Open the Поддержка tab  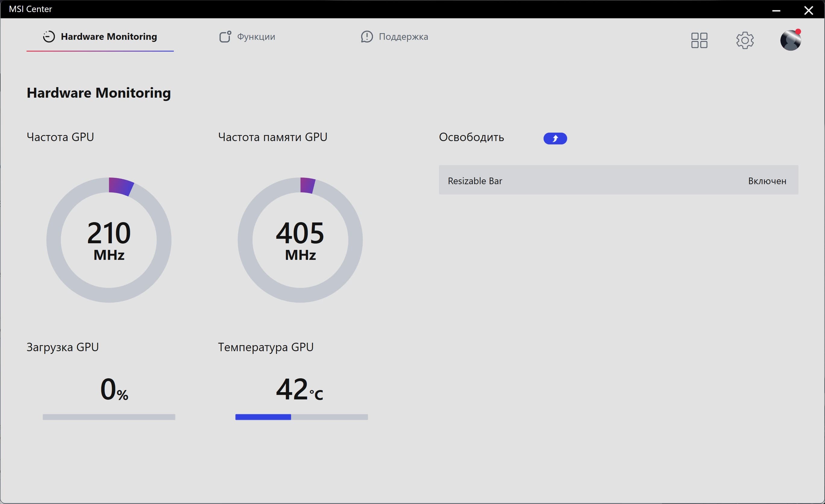coord(403,36)
